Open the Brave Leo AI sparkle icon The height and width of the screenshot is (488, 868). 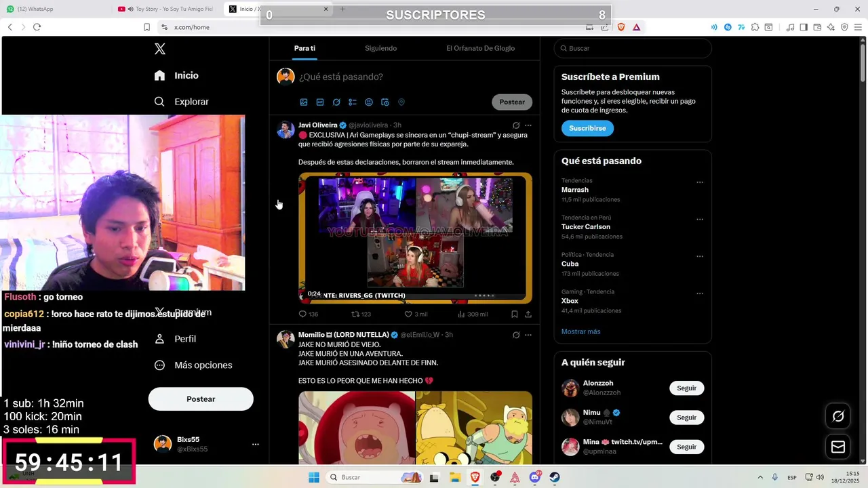831,27
